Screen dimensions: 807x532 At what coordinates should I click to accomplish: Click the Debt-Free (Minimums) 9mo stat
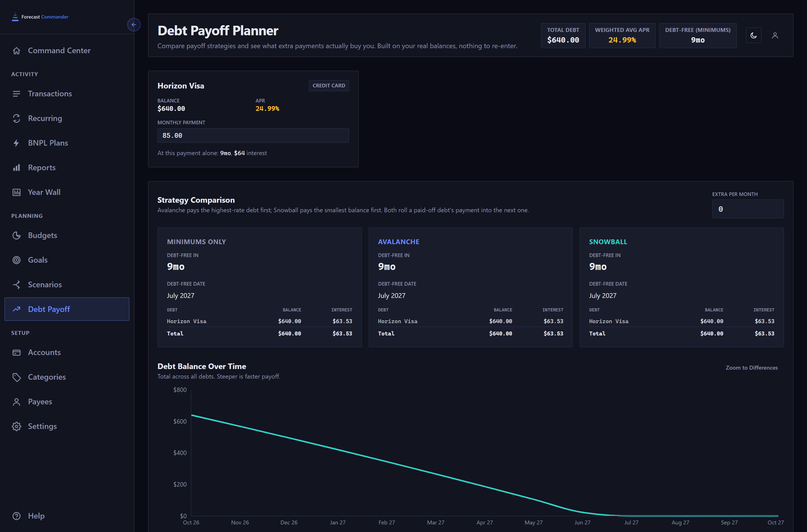click(698, 35)
